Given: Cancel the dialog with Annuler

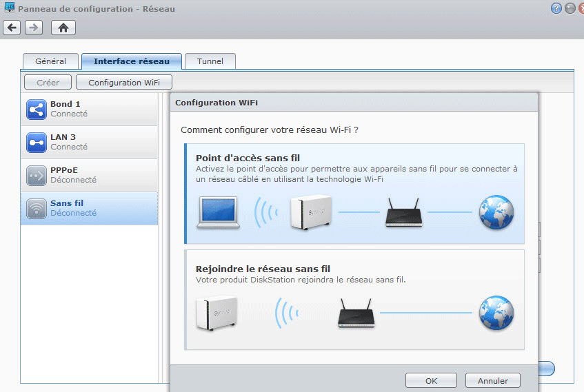Looking at the screenshot, I should (x=493, y=380).
